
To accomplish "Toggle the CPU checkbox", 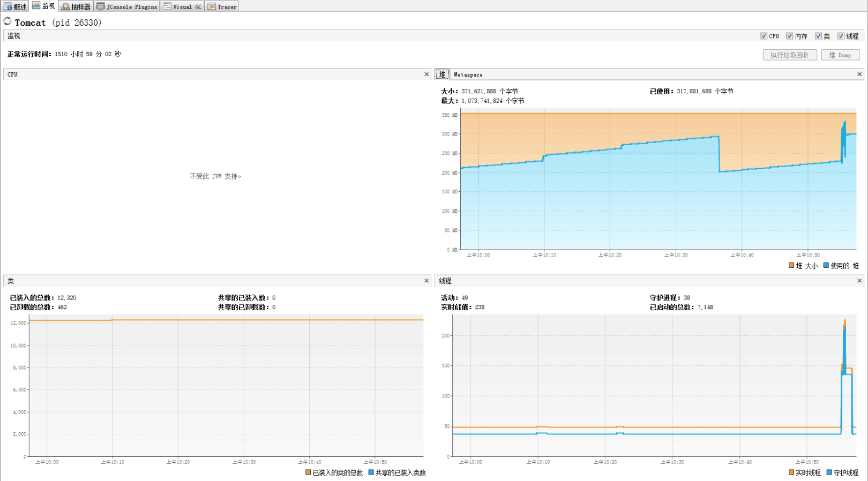I will pyautogui.click(x=764, y=36).
